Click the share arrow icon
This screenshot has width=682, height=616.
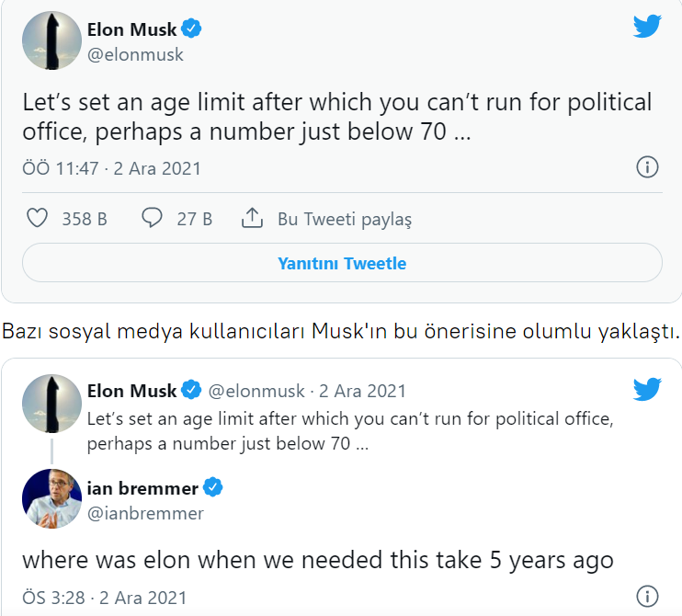[252, 219]
